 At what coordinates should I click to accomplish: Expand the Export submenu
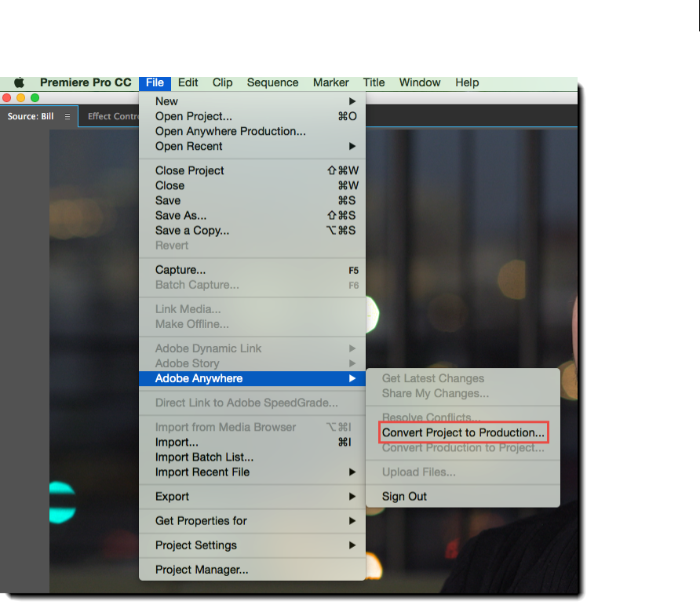pos(252,497)
